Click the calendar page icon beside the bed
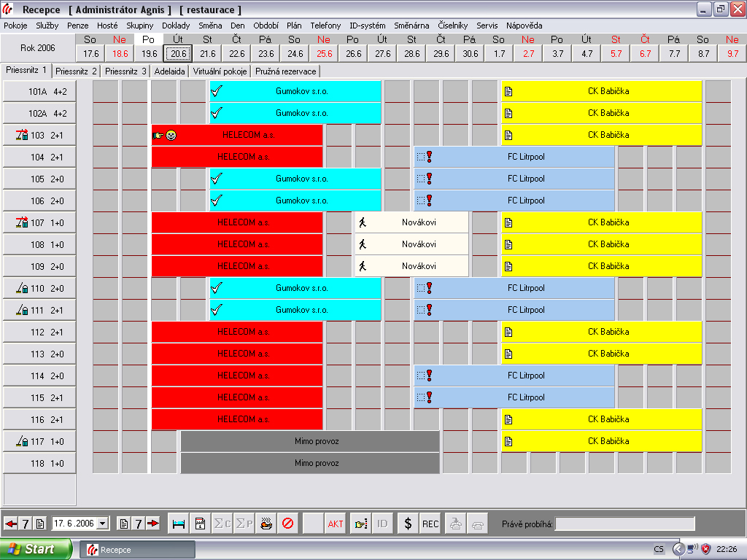This screenshot has height=560, width=747. pyautogui.click(x=200, y=524)
